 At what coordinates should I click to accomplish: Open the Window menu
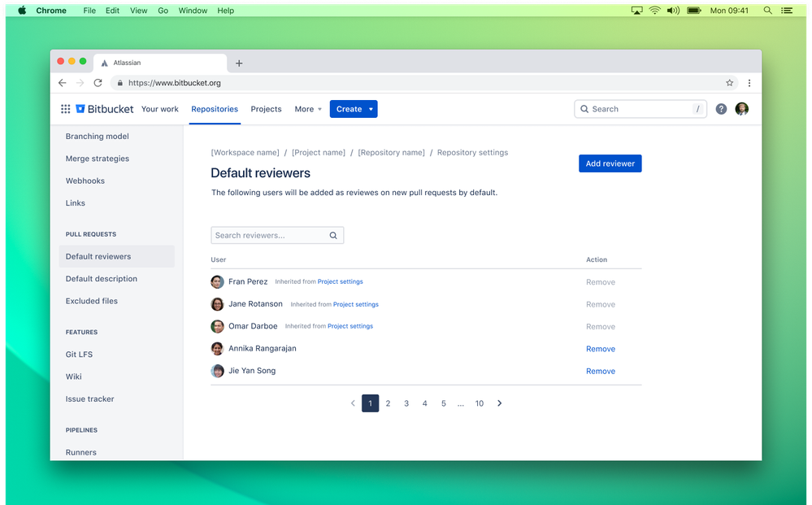193,11
